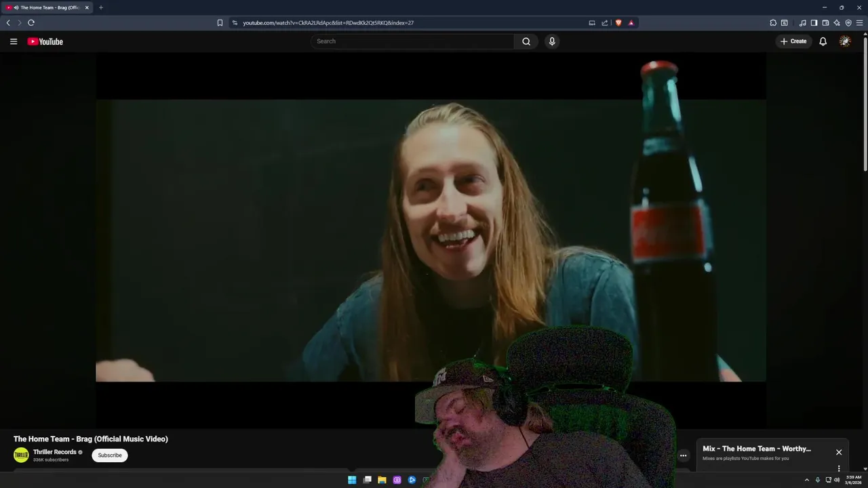Screen dimensions: 868x488
Task: Select The Home Team - Brag browser tab
Action: [x=47, y=7]
